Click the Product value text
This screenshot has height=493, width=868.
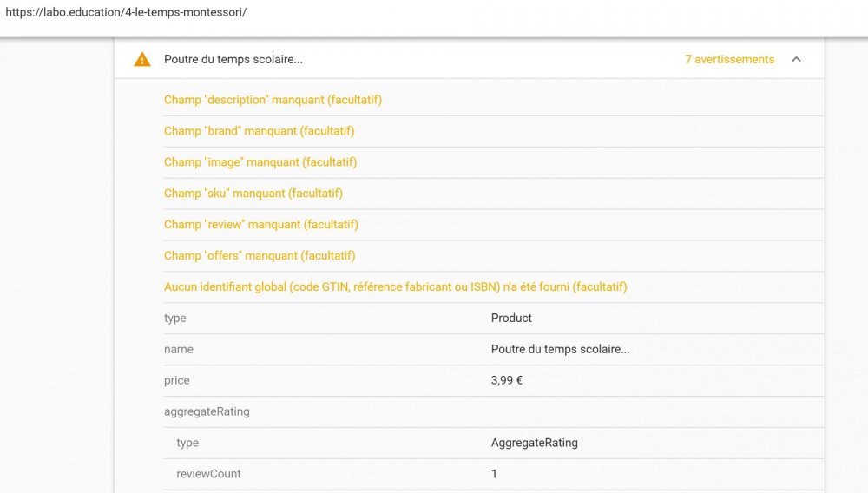[511, 319]
